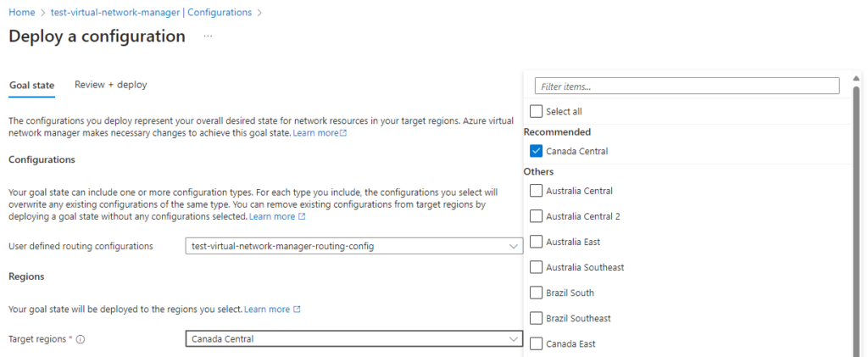This screenshot has height=357, width=868.
Task: Uncheck the Canada Central checkbox
Action: (536, 151)
